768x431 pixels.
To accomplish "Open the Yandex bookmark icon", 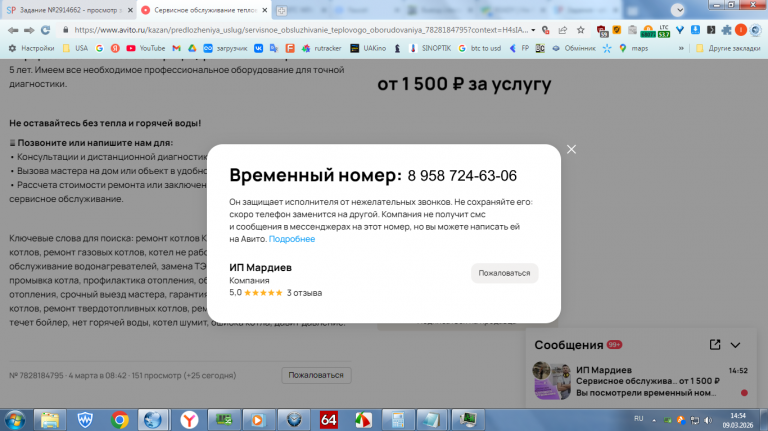I will click(x=115, y=48).
